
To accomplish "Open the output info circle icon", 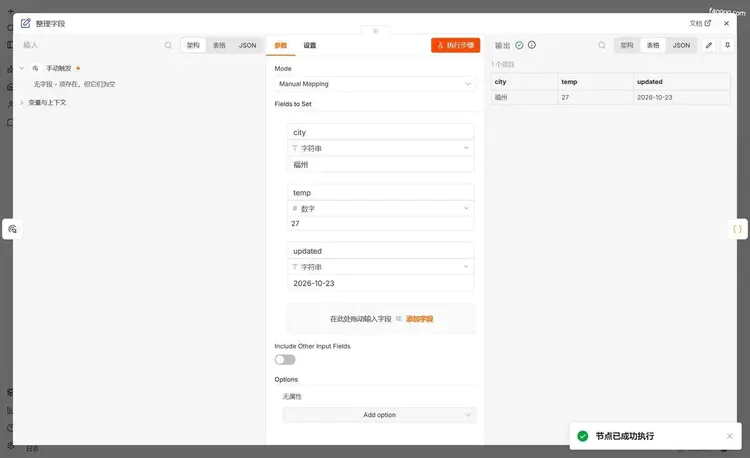I will (x=531, y=45).
